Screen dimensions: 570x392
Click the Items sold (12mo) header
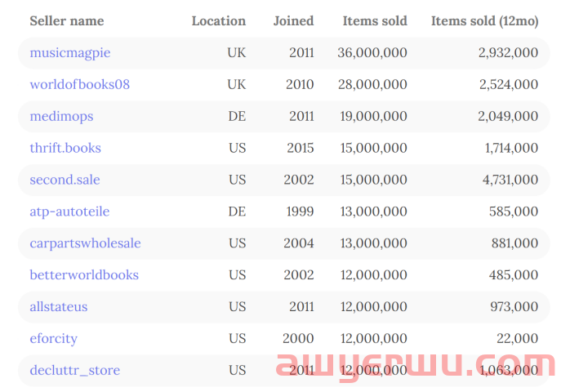pos(484,21)
